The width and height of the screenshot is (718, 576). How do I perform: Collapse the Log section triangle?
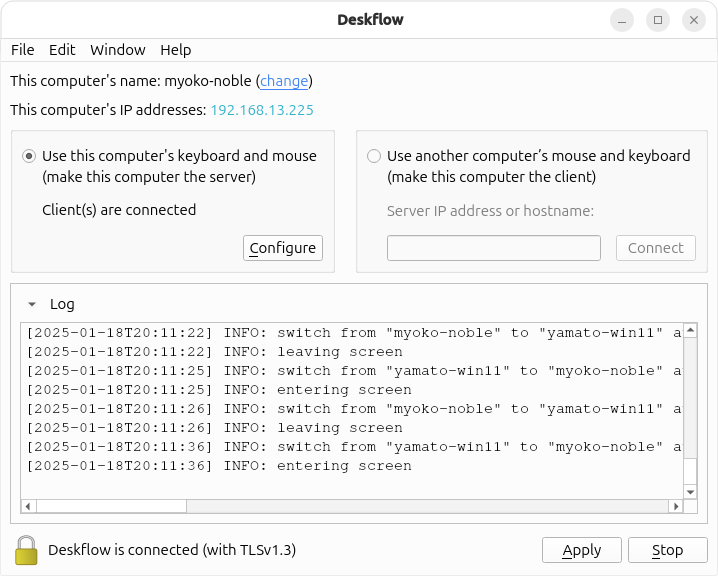32,305
